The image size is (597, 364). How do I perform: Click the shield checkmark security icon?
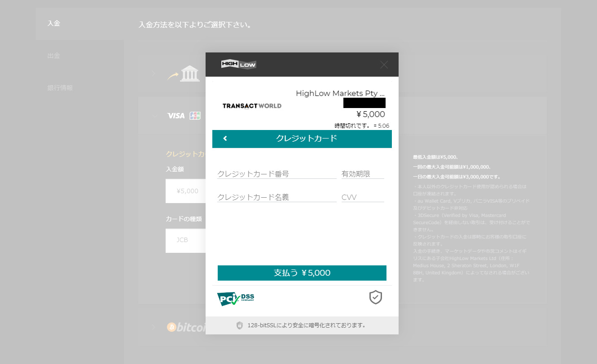coord(376,297)
